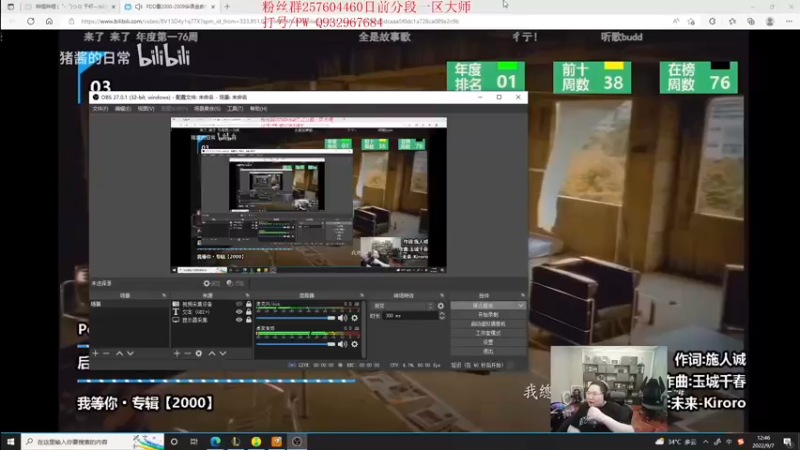Click the Windows taskbar search box
The height and width of the screenshot is (450, 800).
coord(92,441)
